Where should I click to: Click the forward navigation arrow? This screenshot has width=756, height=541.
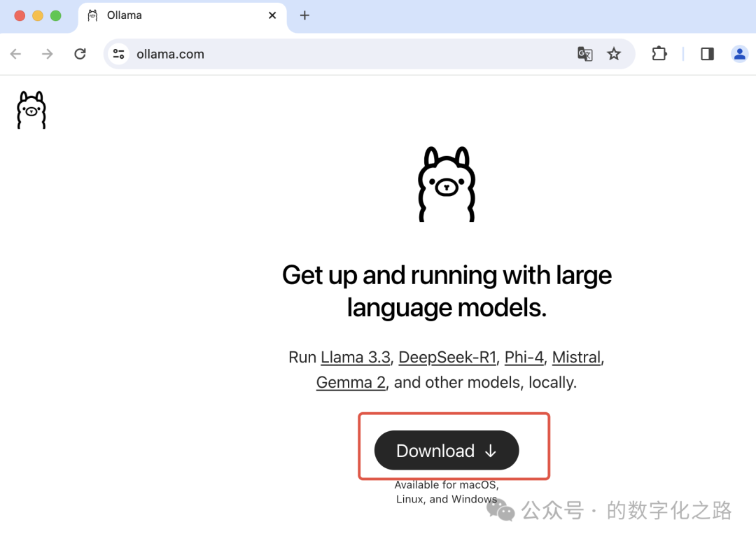click(48, 54)
